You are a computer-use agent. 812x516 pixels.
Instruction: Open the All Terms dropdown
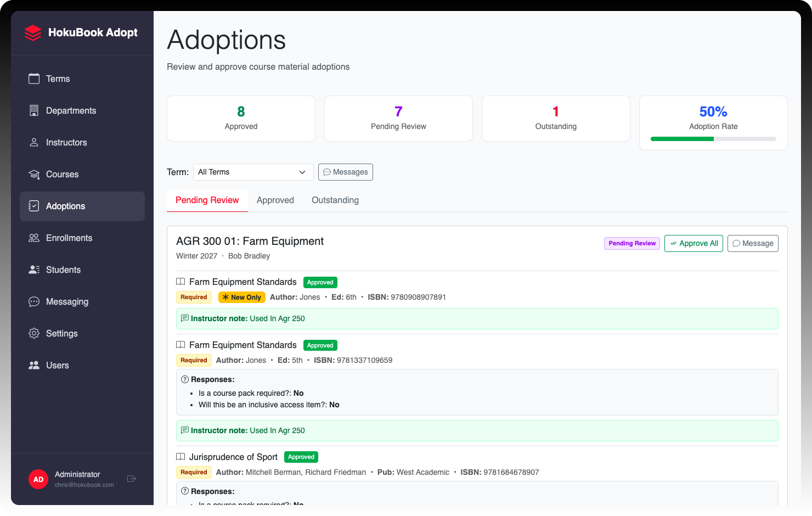tap(253, 172)
